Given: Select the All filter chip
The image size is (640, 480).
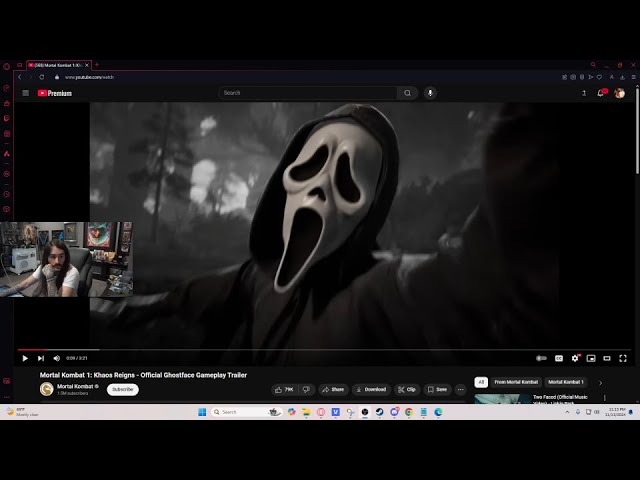Looking at the screenshot, I should (x=481, y=382).
